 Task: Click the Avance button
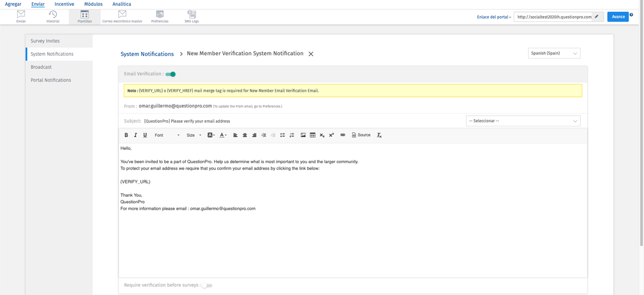[618, 17]
